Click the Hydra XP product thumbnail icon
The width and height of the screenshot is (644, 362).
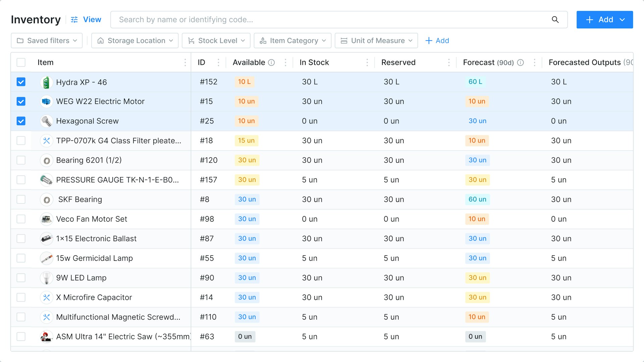46,82
